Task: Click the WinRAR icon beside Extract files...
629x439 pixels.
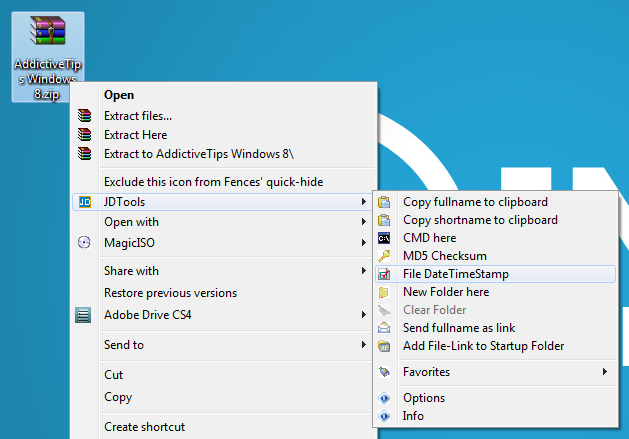Action: (x=84, y=116)
